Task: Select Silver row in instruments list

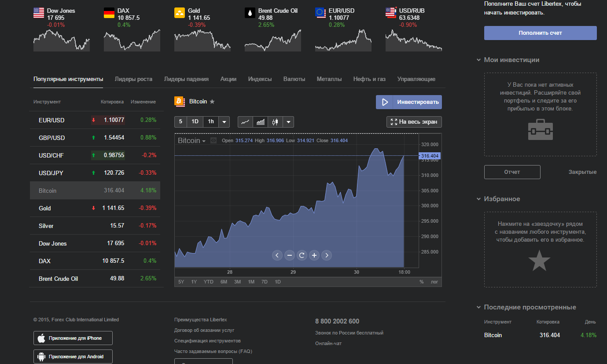Action: tap(95, 225)
